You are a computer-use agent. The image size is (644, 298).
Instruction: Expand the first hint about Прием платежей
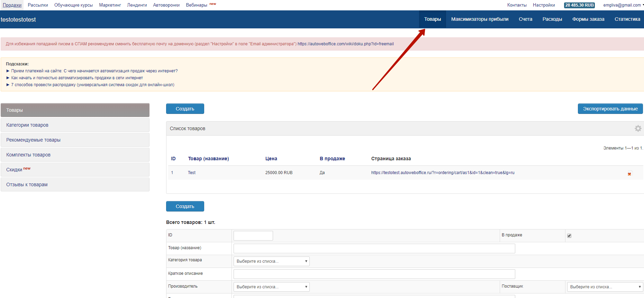[94, 71]
